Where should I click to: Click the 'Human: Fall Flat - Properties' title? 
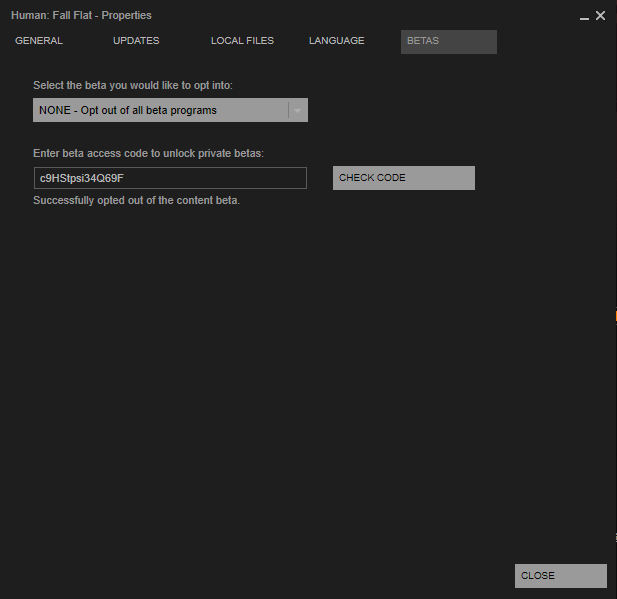coord(81,15)
